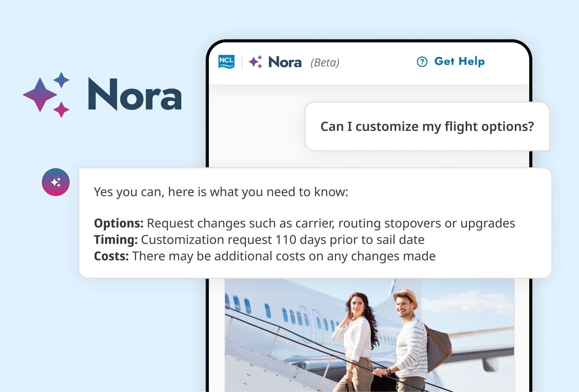Click the small sparkle icon beside Nora
This screenshot has width=579, height=392.
point(256,62)
